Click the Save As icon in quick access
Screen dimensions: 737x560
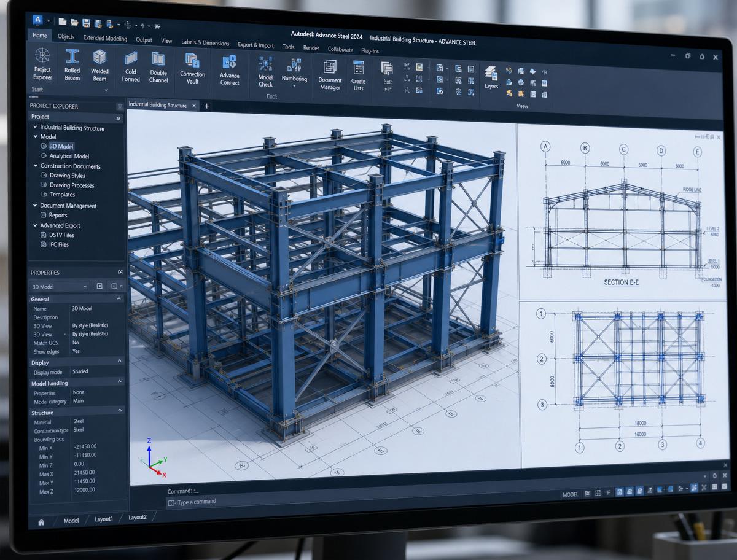coord(98,23)
